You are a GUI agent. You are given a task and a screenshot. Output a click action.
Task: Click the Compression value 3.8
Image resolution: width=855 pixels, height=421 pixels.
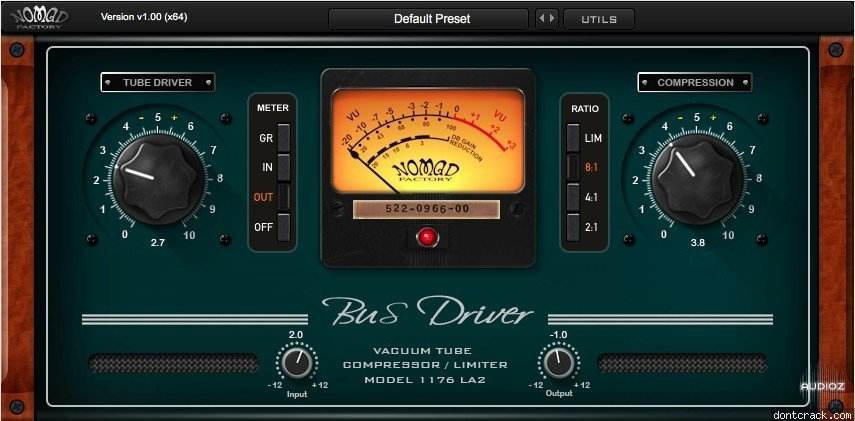point(697,243)
